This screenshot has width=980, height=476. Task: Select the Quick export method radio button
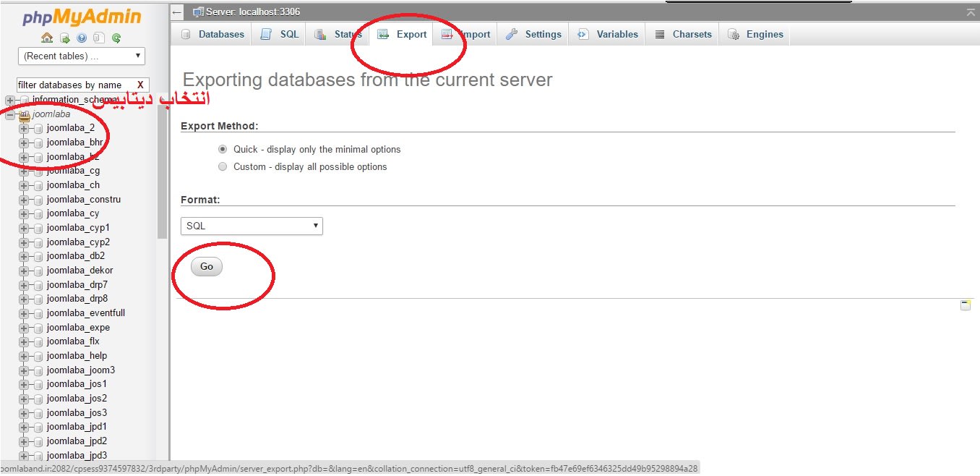tap(223, 150)
